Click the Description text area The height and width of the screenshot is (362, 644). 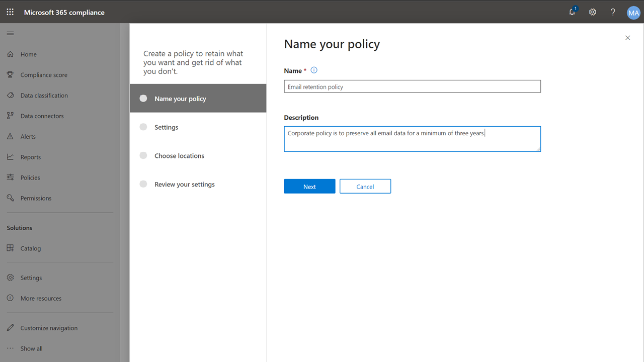click(x=412, y=139)
